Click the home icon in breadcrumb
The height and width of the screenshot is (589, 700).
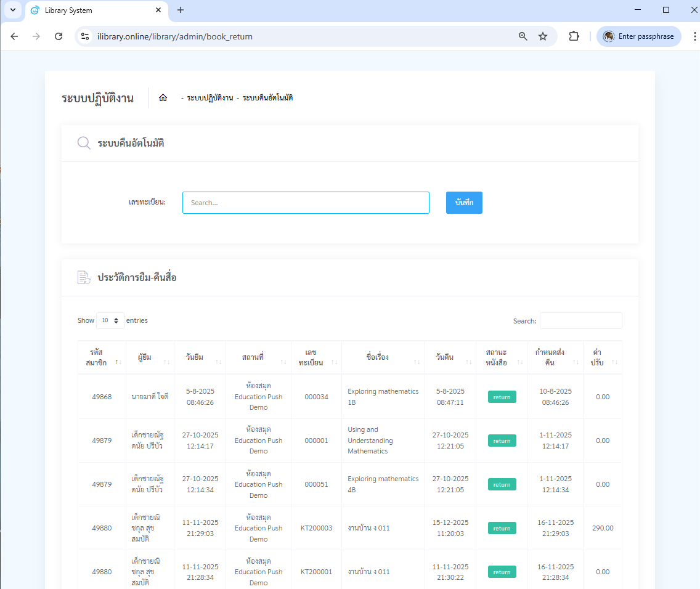click(163, 98)
